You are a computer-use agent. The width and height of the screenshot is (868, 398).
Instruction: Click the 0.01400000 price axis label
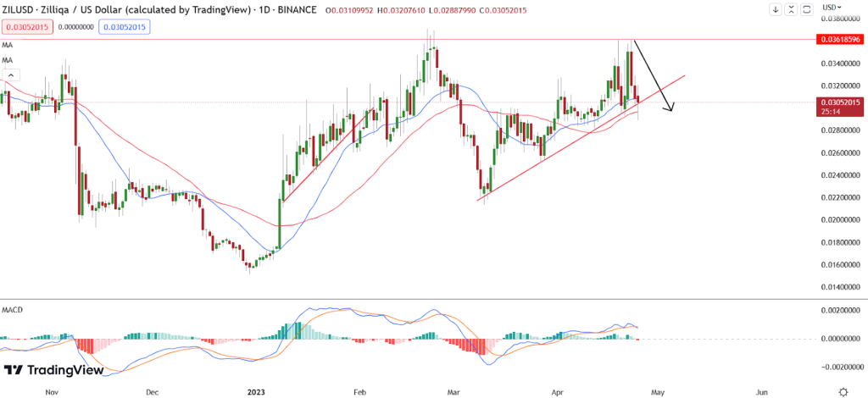[x=842, y=287]
